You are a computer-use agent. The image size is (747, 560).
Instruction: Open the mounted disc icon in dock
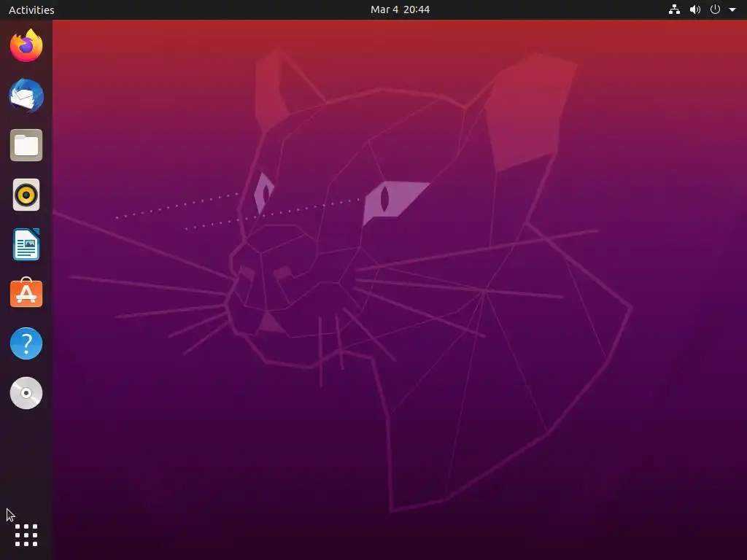(26, 393)
